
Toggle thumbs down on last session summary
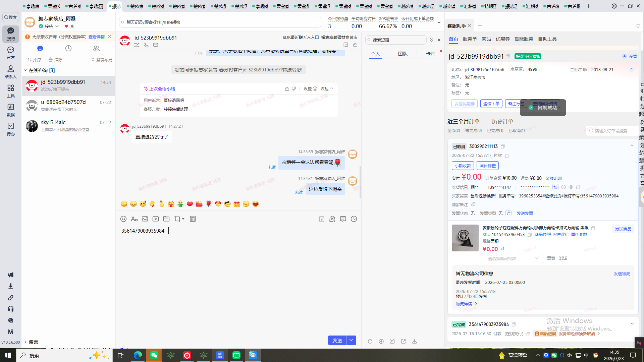tap(294, 89)
